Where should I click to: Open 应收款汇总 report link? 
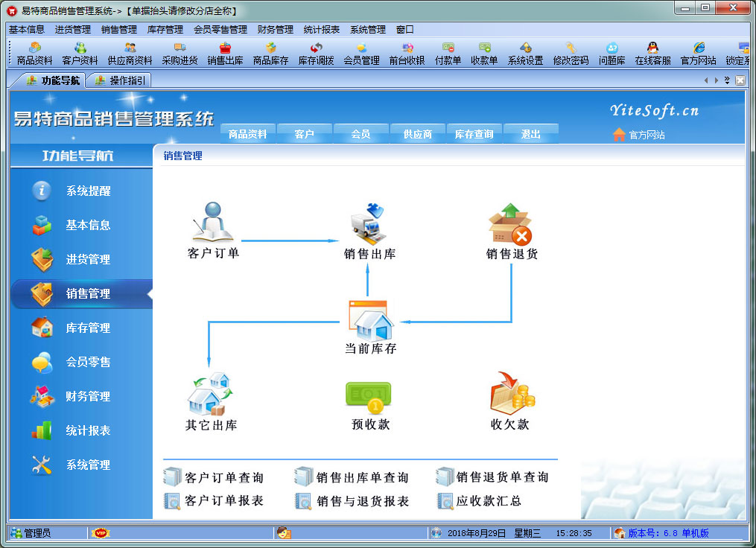point(479,501)
